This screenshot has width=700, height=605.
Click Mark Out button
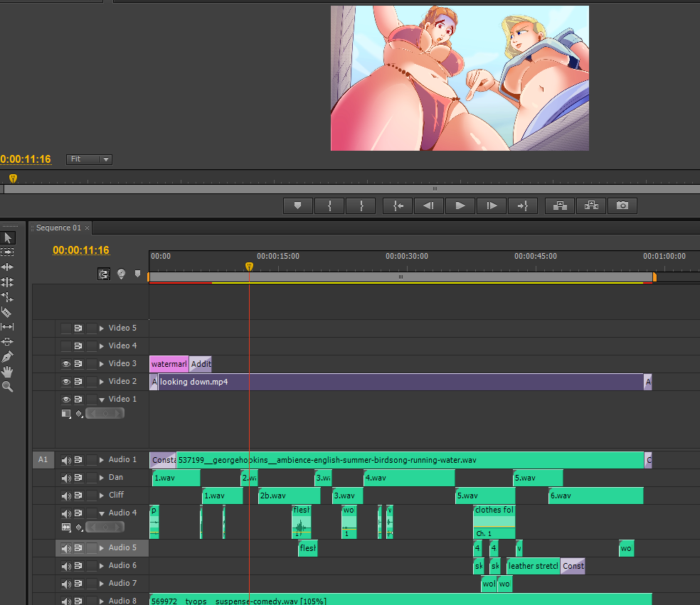(361, 205)
